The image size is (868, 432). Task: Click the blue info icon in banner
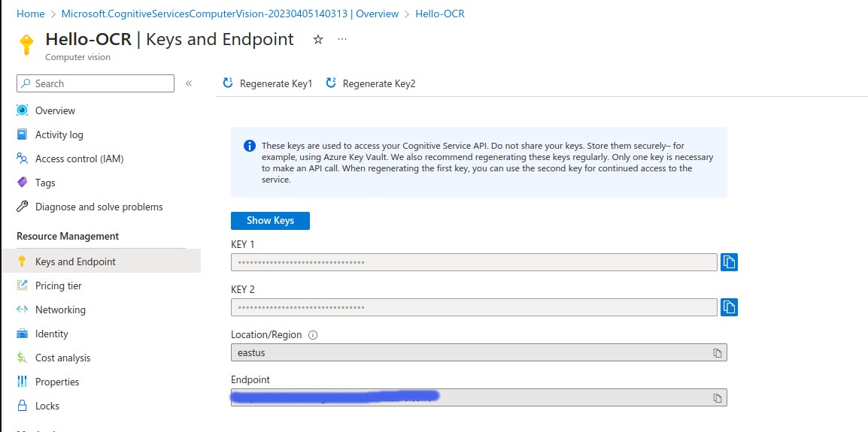point(250,146)
